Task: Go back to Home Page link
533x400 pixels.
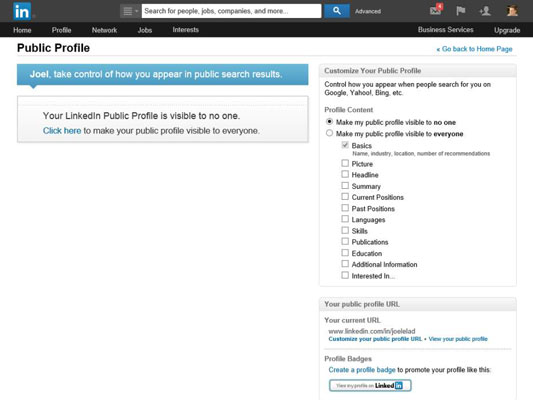Action: [475, 49]
